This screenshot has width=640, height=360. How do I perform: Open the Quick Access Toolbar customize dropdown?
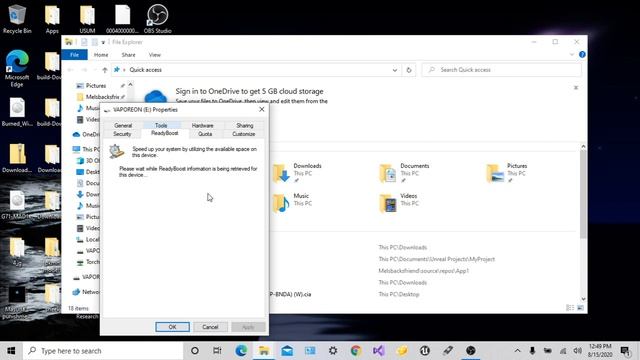click(x=103, y=42)
